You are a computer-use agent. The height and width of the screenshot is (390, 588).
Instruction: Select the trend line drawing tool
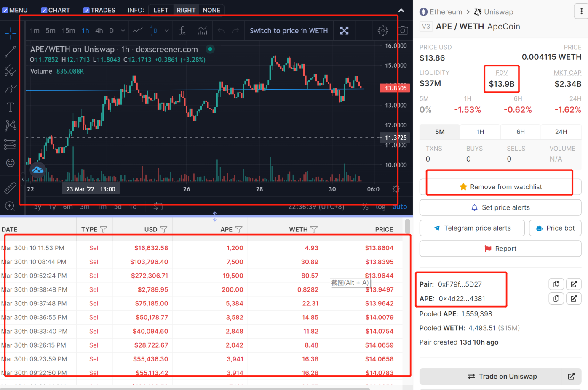10,52
